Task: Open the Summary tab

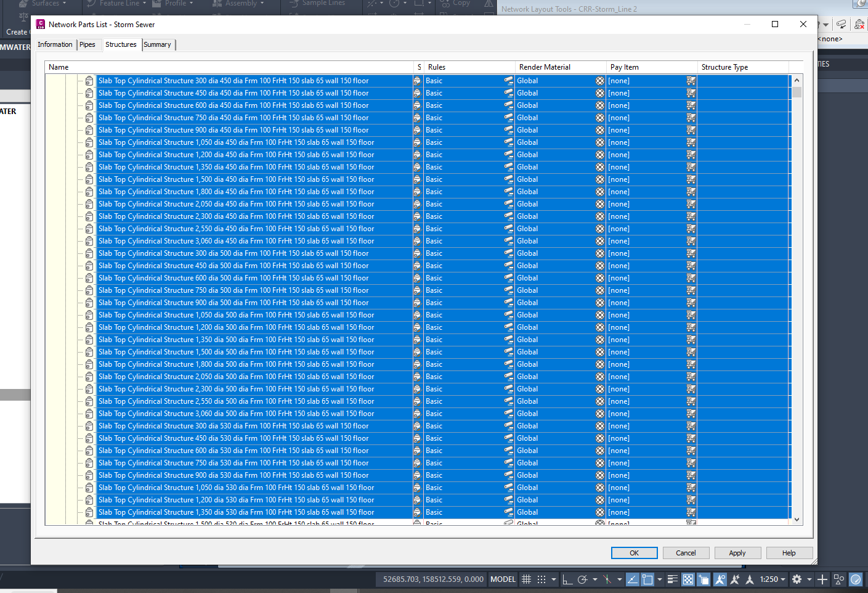Action: [x=158, y=44]
